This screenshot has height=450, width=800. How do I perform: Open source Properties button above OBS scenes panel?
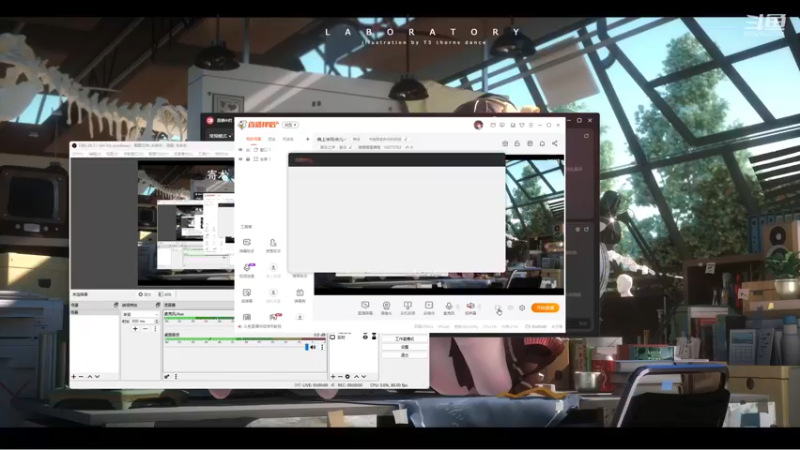pyautogui.click(x=145, y=294)
